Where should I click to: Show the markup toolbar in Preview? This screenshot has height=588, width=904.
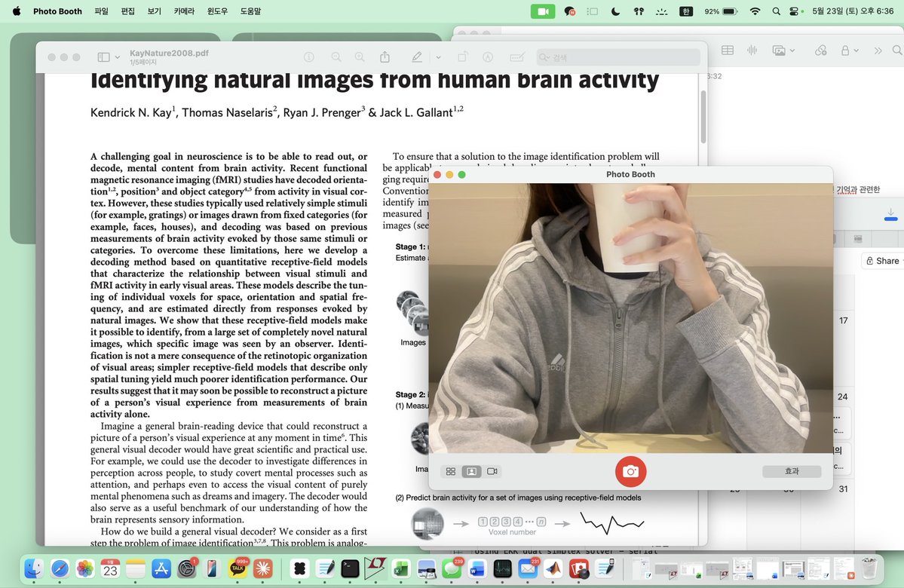pyautogui.click(x=488, y=57)
